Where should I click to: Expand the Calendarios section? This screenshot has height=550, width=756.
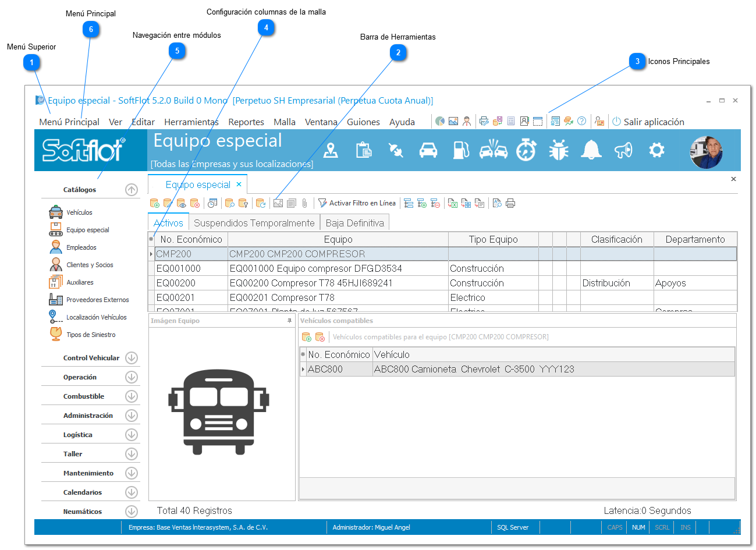click(132, 492)
